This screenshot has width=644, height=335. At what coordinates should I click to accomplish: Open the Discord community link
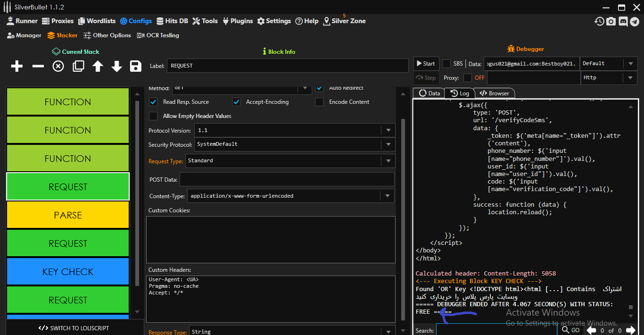coord(623,21)
